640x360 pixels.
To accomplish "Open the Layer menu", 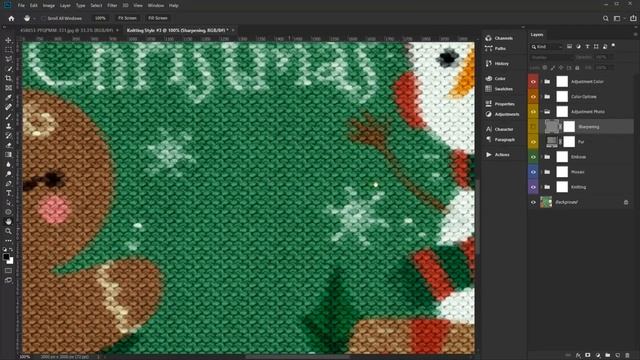I will [x=65, y=6].
